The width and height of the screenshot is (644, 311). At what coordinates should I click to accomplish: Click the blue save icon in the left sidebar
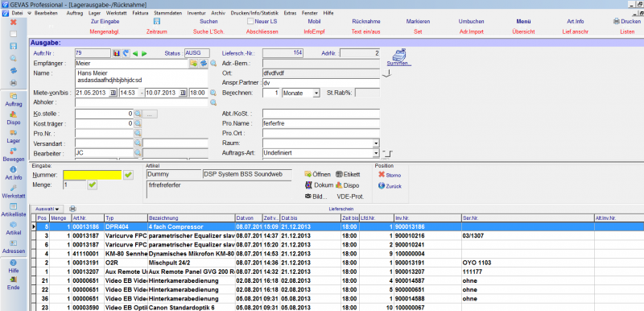13,46
